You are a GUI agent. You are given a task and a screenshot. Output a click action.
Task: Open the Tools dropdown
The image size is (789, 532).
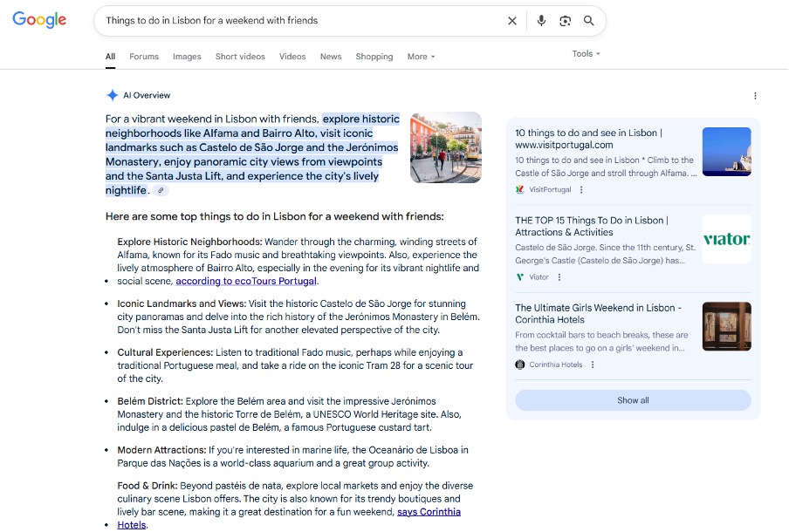click(x=587, y=54)
